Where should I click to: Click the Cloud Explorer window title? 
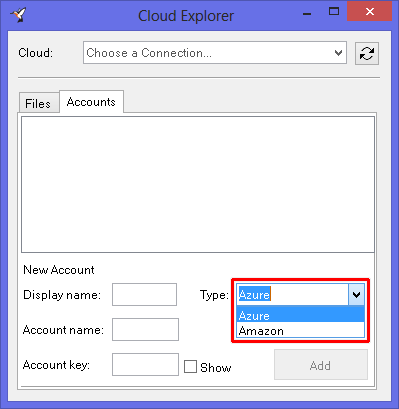186,16
